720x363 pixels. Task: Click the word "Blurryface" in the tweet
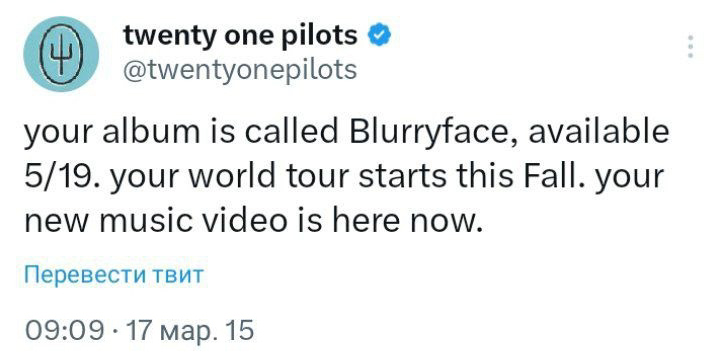click(433, 132)
